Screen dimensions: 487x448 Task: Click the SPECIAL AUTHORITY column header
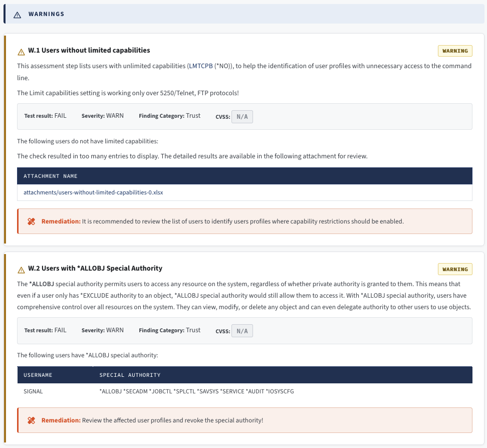[130, 375]
